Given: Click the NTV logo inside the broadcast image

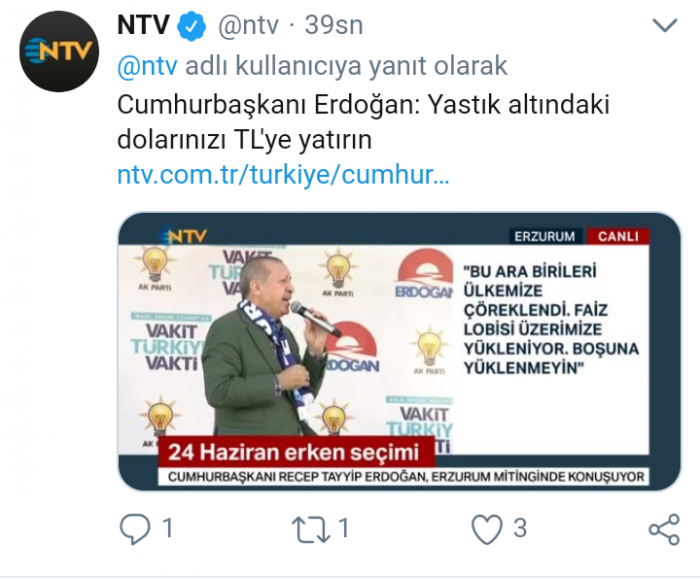Looking at the screenshot, I should (184, 236).
